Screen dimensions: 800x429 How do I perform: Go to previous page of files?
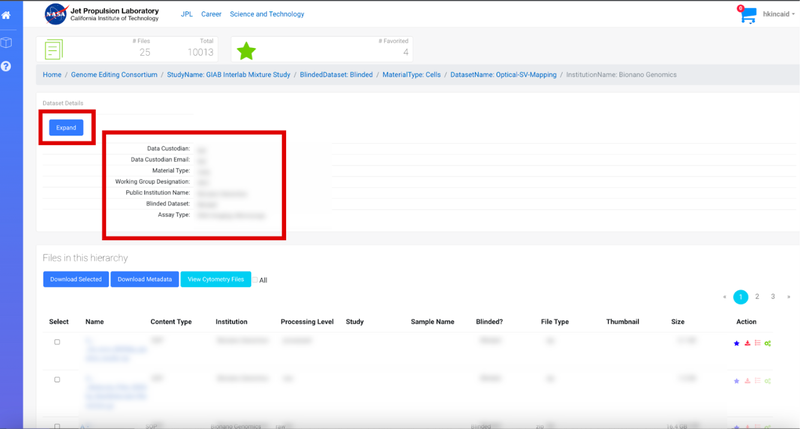pos(724,297)
